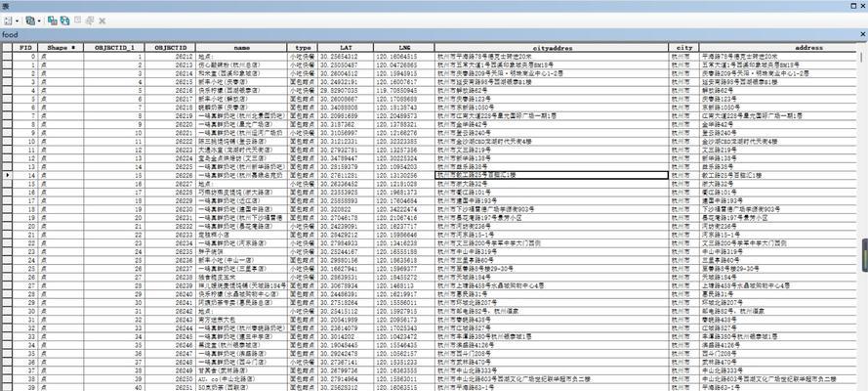Viewport: 868px width, 391px height.
Task: Click the FID cell with value 30
Action: pyautogui.click(x=25, y=311)
